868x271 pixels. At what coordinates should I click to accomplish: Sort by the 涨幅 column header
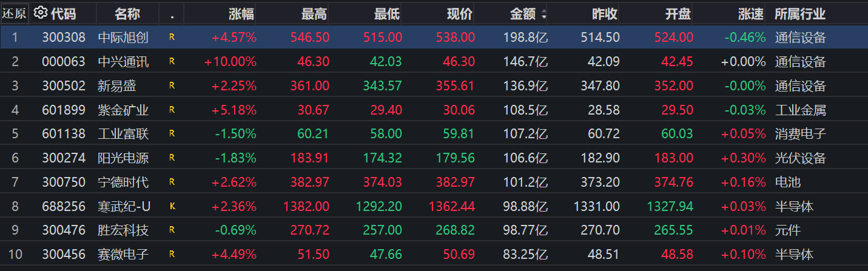point(242,13)
